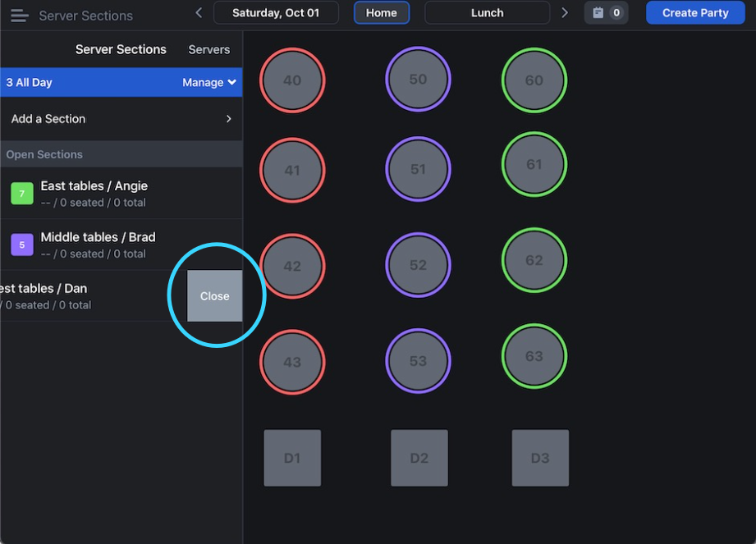This screenshot has width=756, height=544.
Task: Select table 51
Action: tap(418, 169)
